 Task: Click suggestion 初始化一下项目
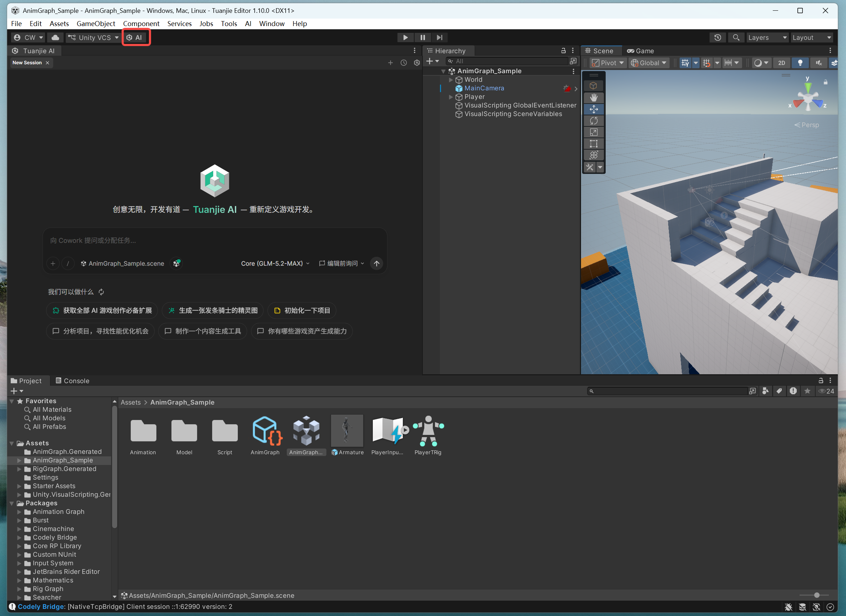tap(302, 310)
